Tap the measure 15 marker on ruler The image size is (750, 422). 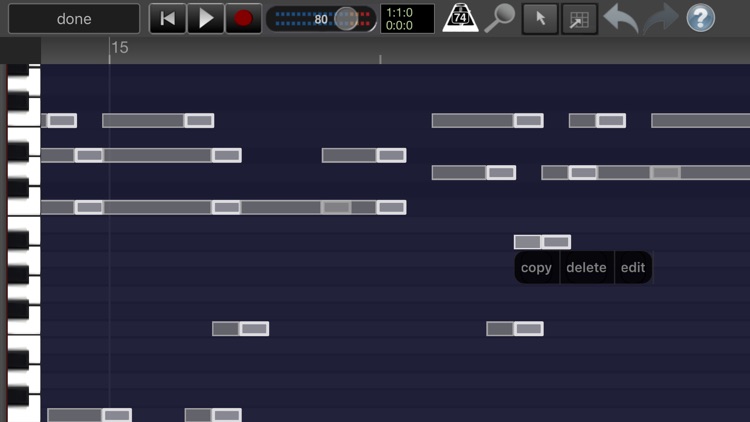(x=120, y=47)
